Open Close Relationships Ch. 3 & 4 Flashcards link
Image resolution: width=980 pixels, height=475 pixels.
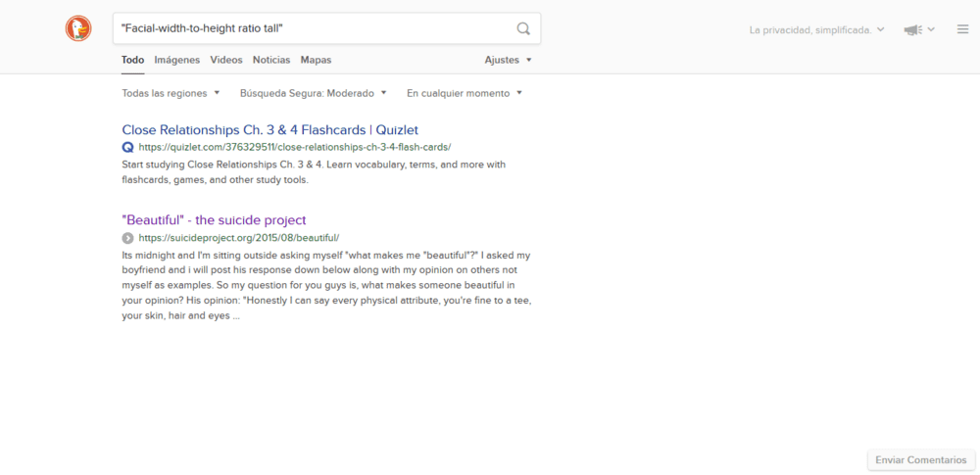click(270, 130)
